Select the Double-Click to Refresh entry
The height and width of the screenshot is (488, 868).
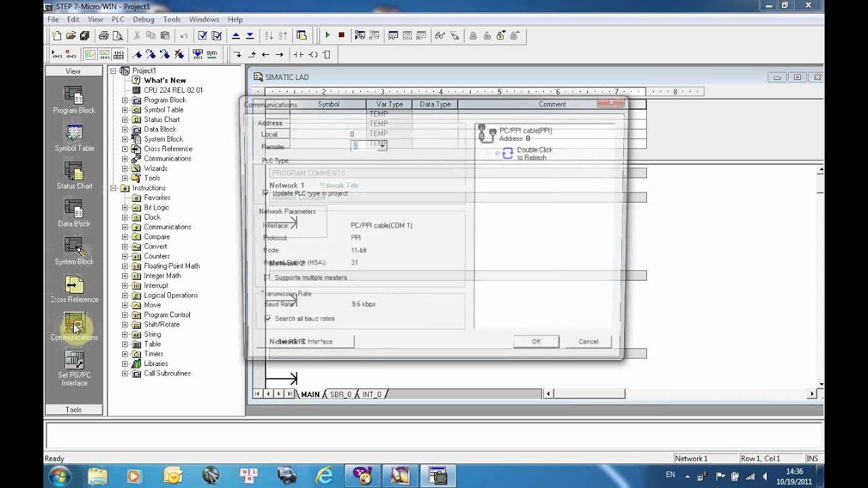(526, 153)
